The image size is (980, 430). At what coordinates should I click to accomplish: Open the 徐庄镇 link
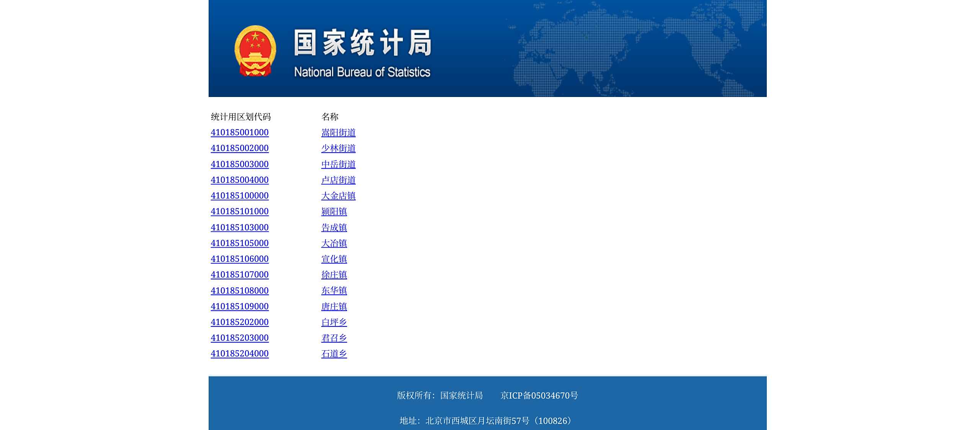(x=334, y=275)
